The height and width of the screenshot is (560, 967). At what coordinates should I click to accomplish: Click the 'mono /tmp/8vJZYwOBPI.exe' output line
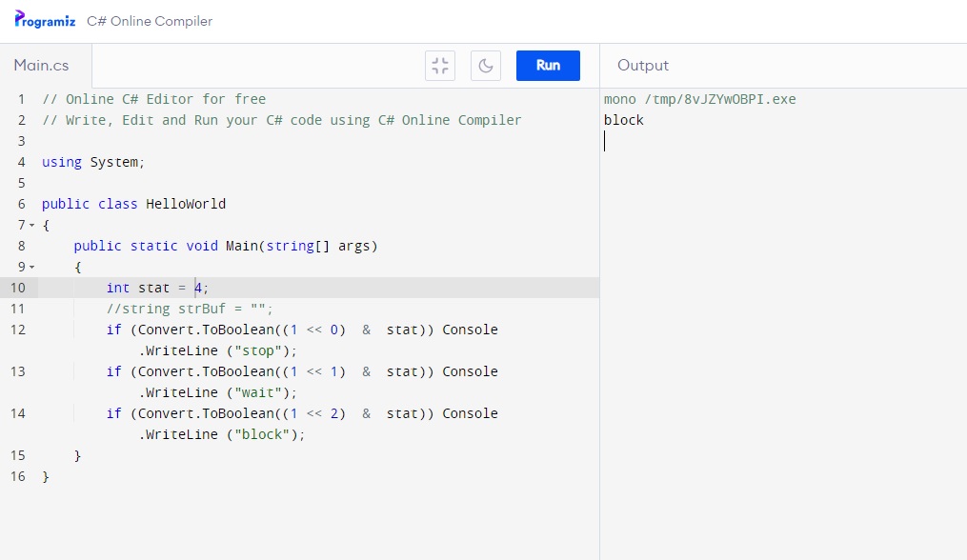coord(700,99)
